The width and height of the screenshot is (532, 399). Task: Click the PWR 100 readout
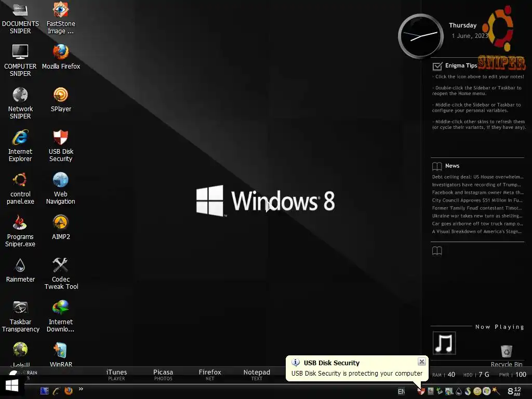[512, 375]
